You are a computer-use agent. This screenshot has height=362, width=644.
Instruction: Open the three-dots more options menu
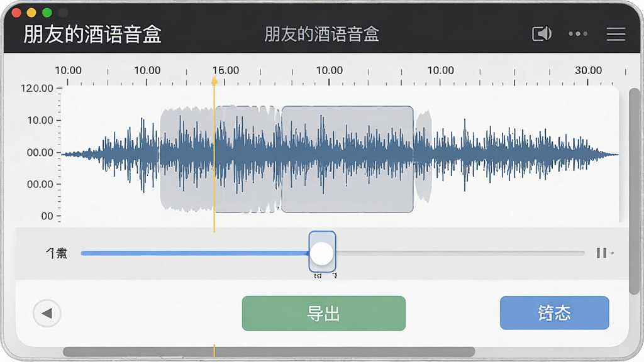(x=578, y=34)
